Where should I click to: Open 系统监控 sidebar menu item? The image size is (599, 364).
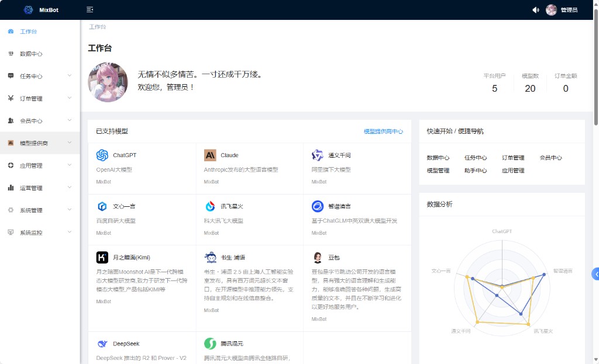40,233
